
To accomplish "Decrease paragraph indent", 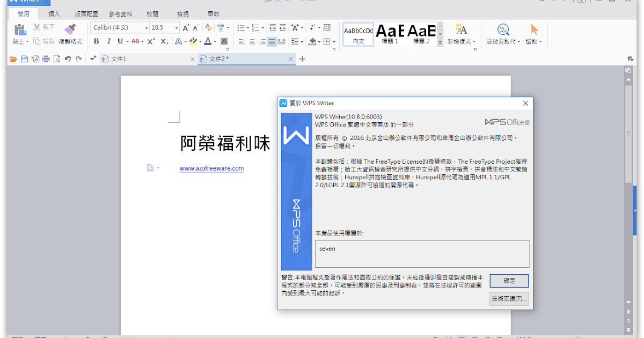I will (x=273, y=27).
